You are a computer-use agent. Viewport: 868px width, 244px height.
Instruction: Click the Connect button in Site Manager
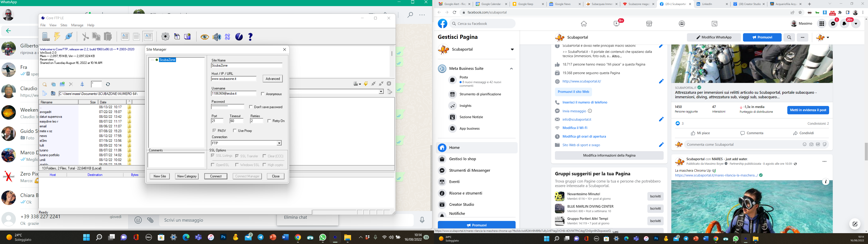tap(216, 176)
